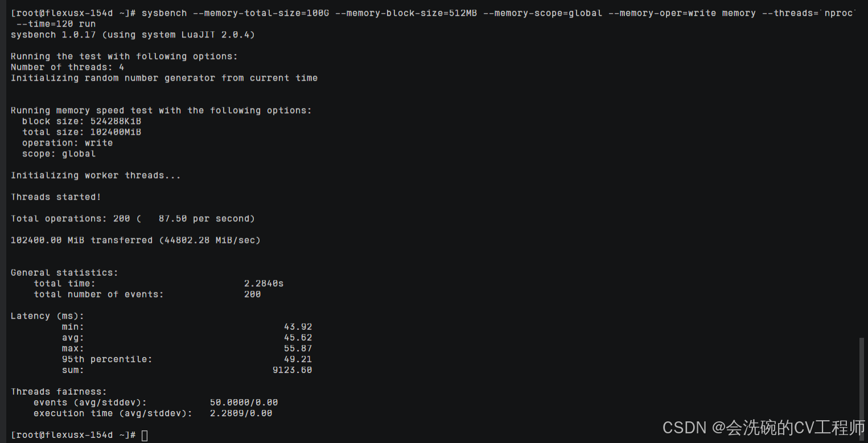Screen dimensions: 868x443
Task: Click the 'Latency (ms):' heading
Action: click(x=47, y=316)
